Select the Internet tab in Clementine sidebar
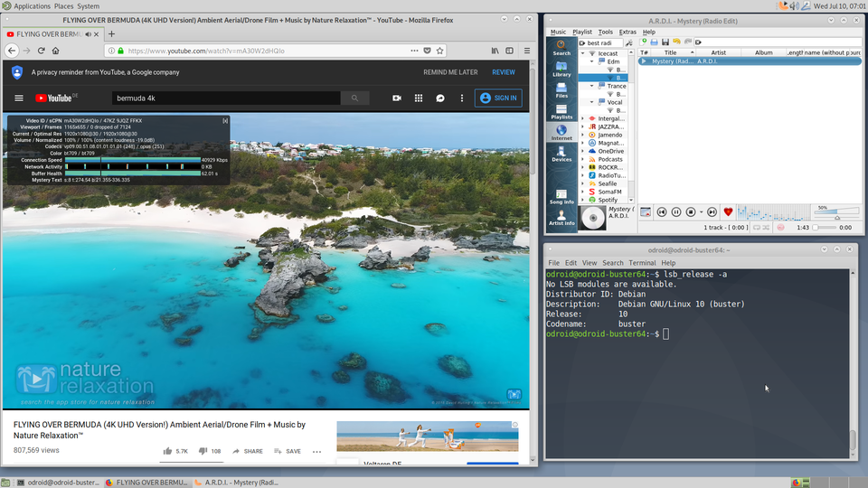 point(561,133)
